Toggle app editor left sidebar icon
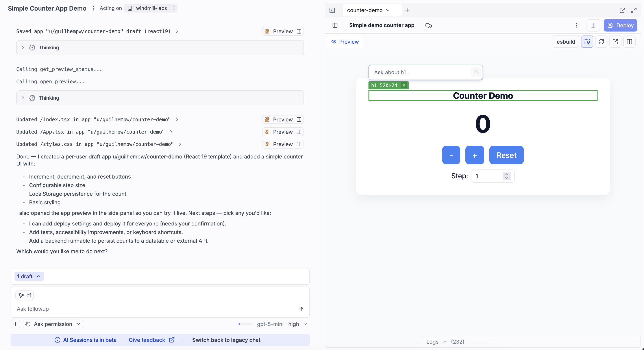The height and width of the screenshot is (350, 644). coord(335,25)
